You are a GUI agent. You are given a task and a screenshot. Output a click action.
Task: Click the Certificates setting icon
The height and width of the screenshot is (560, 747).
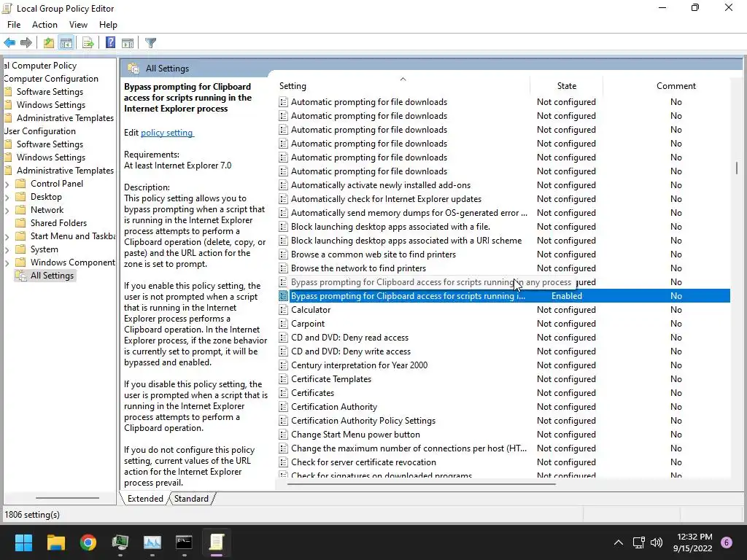[x=284, y=393]
